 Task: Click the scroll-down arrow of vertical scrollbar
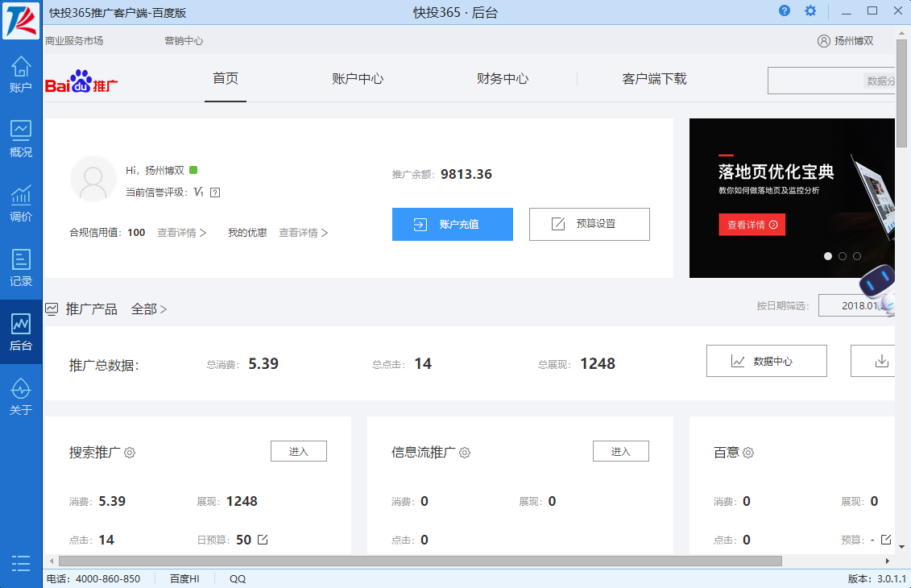(x=901, y=546)
